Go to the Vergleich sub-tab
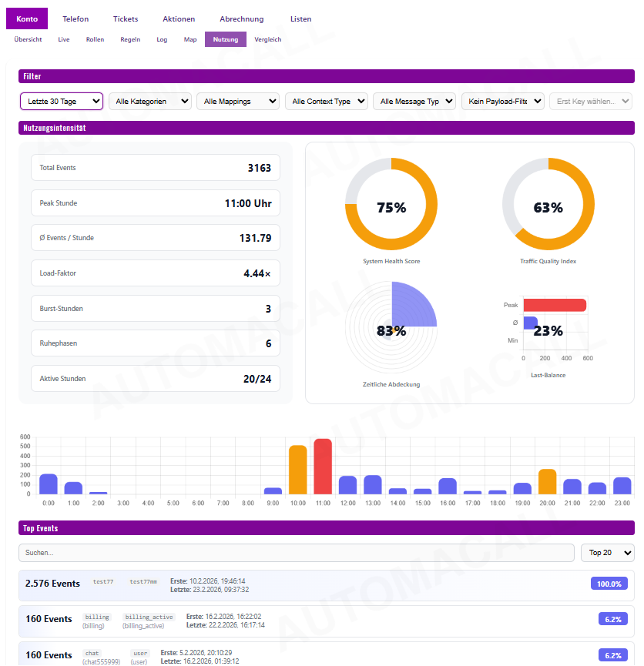644x666 pixels. point(268,39)
